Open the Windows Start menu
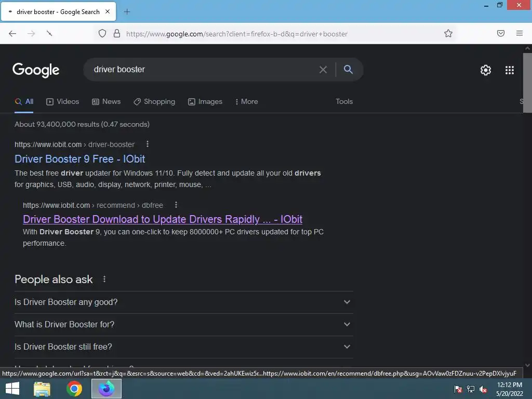The image size is (532, 399). tap(12, 389)
